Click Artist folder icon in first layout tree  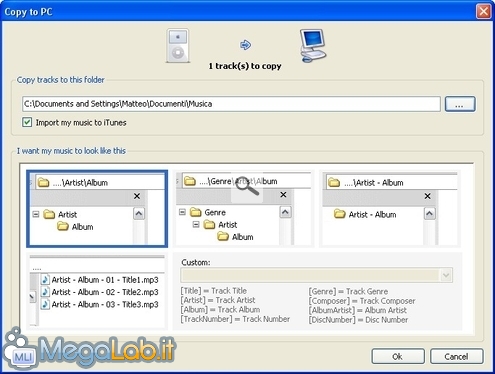click(x=49, y=214)
